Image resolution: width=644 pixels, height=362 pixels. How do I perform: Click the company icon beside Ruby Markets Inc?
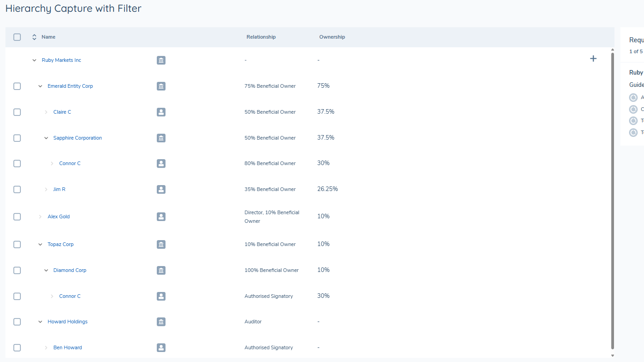click(x=161, y=60)
